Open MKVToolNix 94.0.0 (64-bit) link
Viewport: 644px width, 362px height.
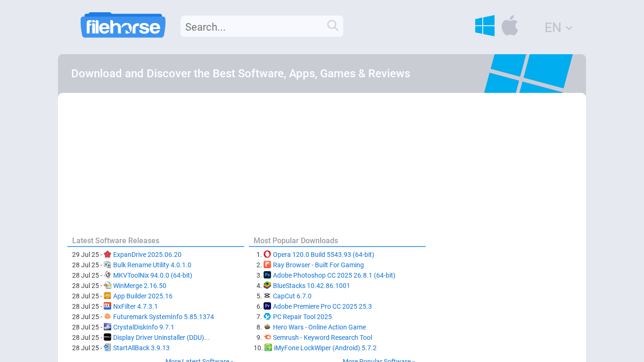coord(153,275)
